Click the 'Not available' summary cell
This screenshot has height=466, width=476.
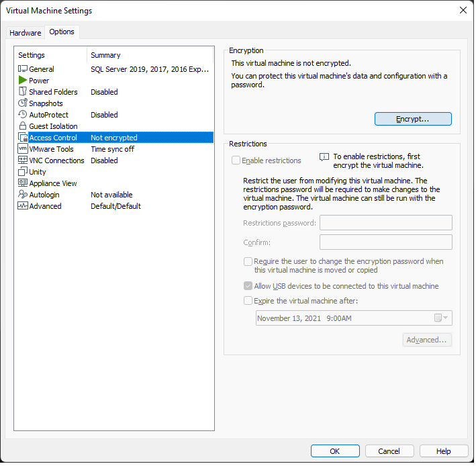tap(112, 195)
